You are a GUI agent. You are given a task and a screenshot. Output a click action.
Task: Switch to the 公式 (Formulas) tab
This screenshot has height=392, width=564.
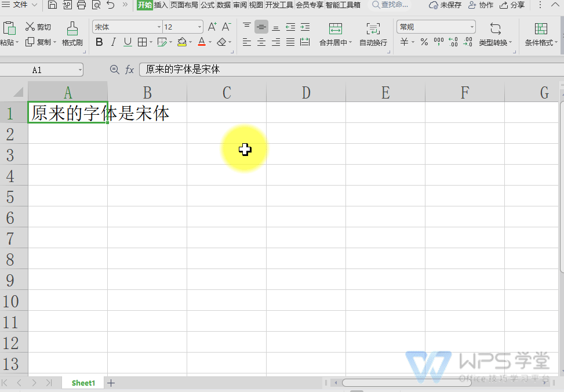click(208, 5)
